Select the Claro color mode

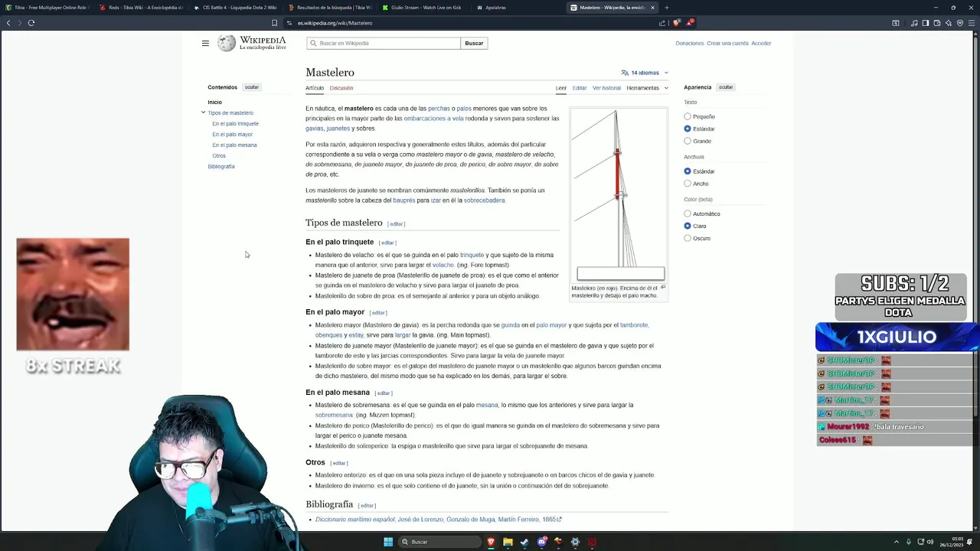(x=688, y=226)
